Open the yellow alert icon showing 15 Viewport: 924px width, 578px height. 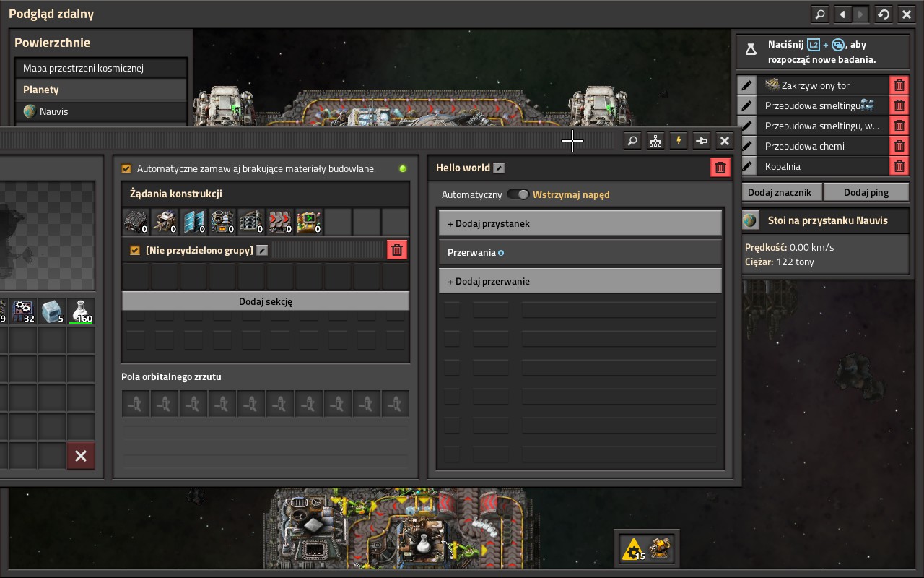tap(634, 549)
